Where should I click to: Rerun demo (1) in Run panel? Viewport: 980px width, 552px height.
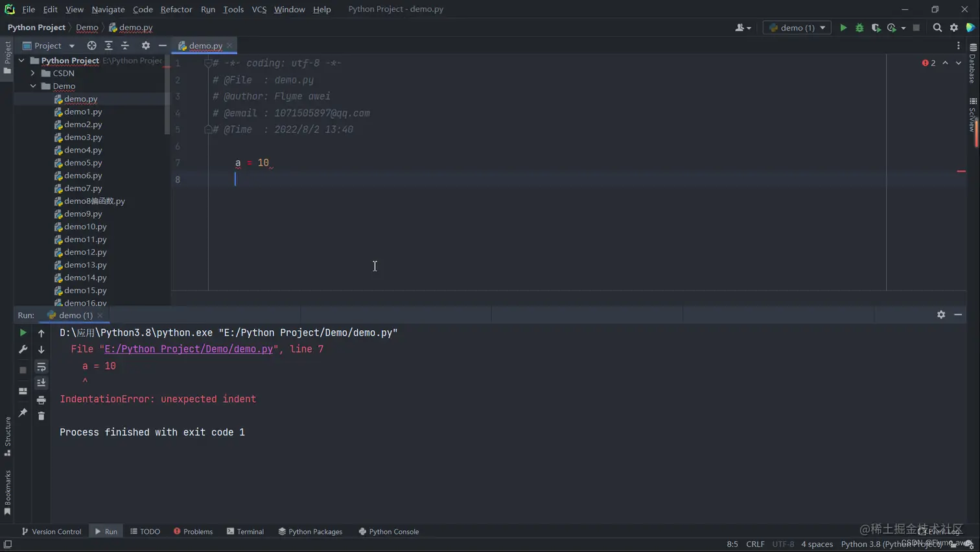click(x=23, y=333)
